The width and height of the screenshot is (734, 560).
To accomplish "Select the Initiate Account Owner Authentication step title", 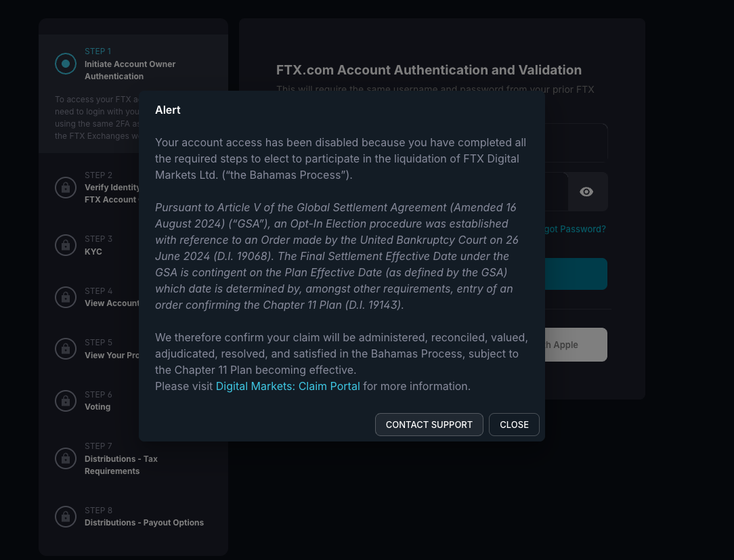I will (130, 70).
